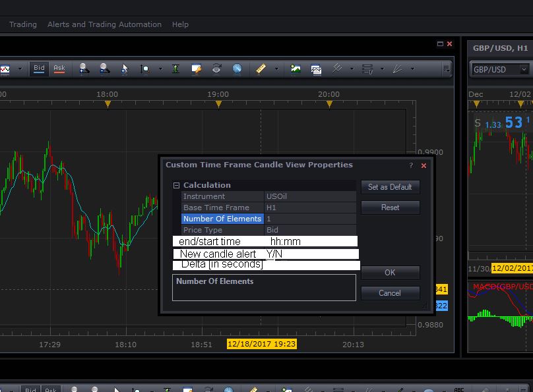Click the blue globe icon in toolbar
The image size is (533, 392).
237,69
